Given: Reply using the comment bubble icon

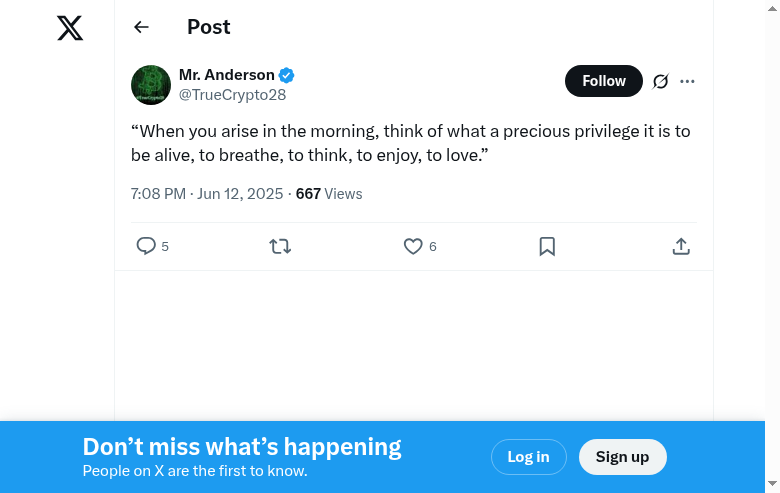Looking at the screenshot, I should (146, 246).
